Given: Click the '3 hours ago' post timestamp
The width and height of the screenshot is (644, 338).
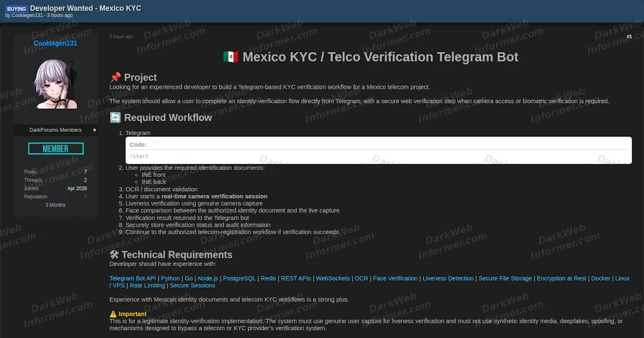Looking at the screenshot, I should (x=121, y=36).
